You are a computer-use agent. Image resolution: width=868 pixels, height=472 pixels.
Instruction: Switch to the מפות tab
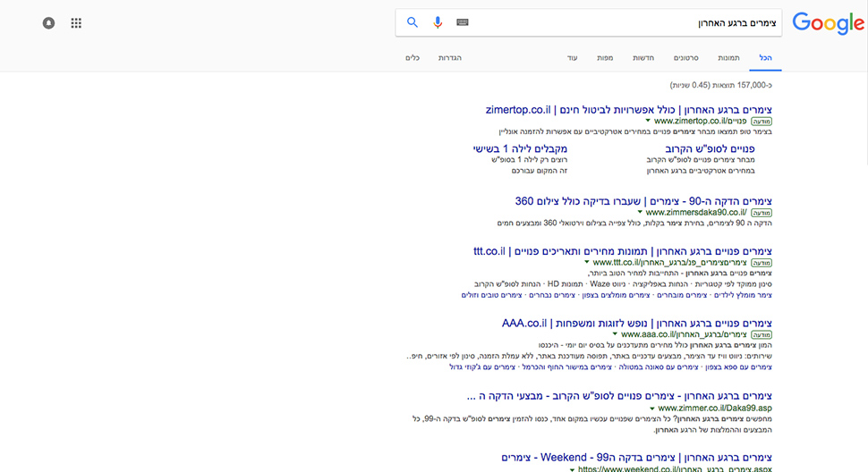tap(605, 58)
